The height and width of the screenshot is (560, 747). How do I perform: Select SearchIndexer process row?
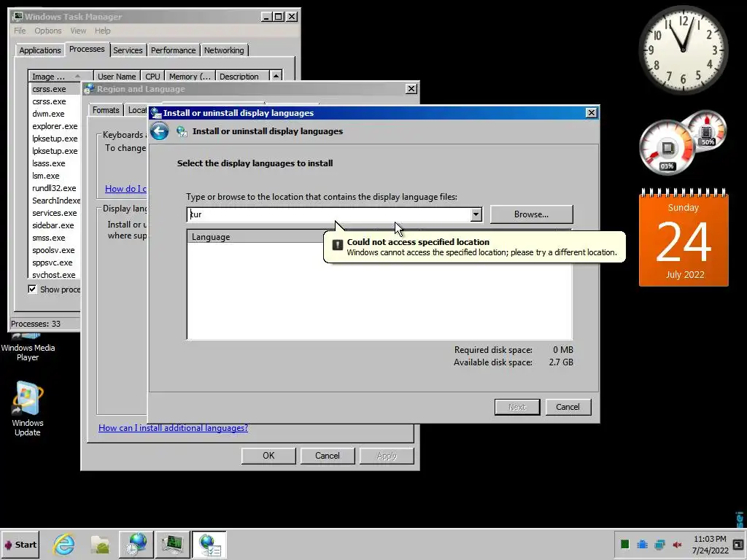click(x=55, y=201)
